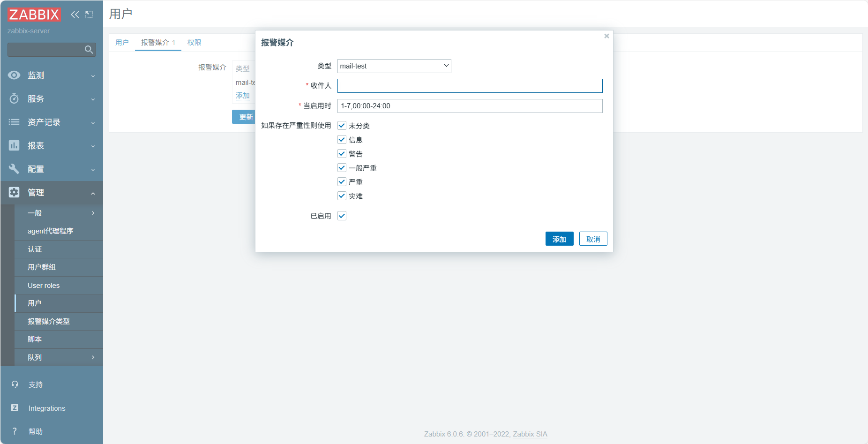
Task: Expand the 监测 menu chevron
Action: click(x=93, y=76)
